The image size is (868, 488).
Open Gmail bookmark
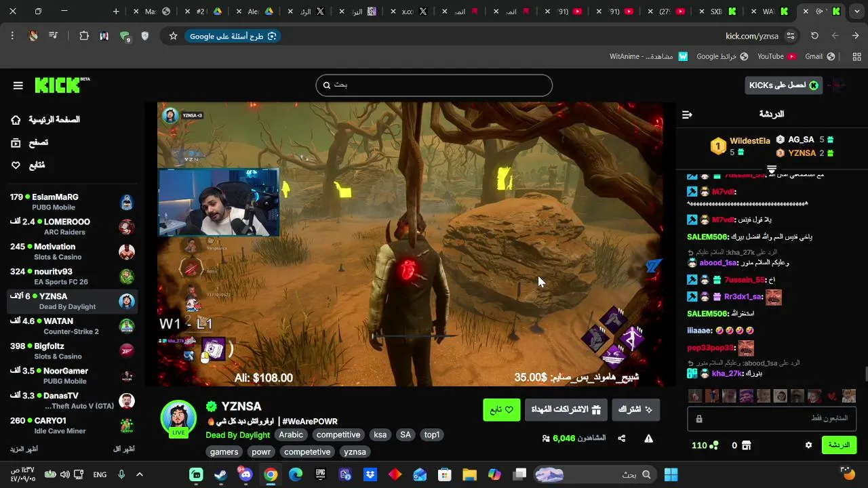pyautogui.click(x=820, y=56)
